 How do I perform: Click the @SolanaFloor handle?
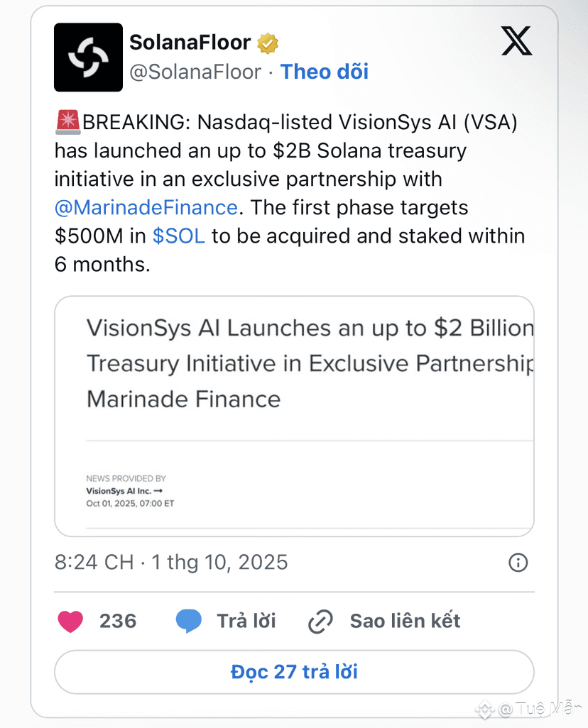coord(195,72)
